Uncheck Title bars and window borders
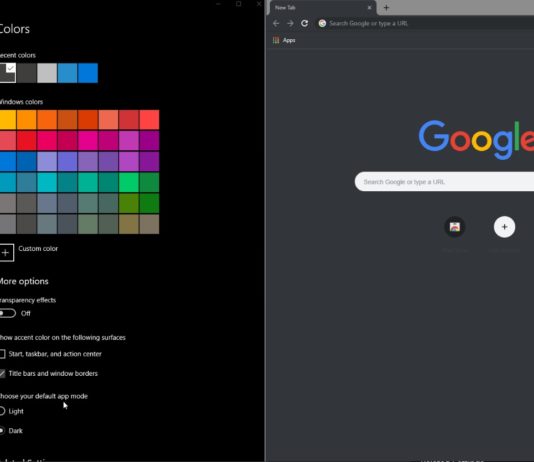 [x=2, y=373]
